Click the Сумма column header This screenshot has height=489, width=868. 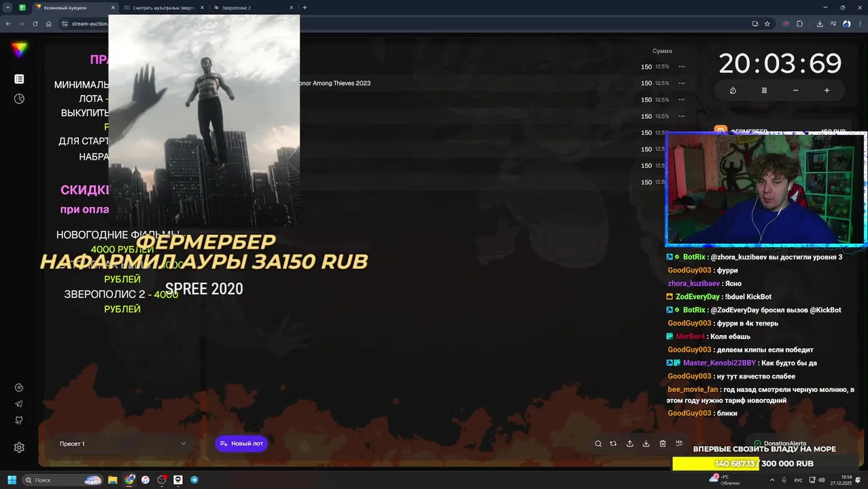coord(662,51)
